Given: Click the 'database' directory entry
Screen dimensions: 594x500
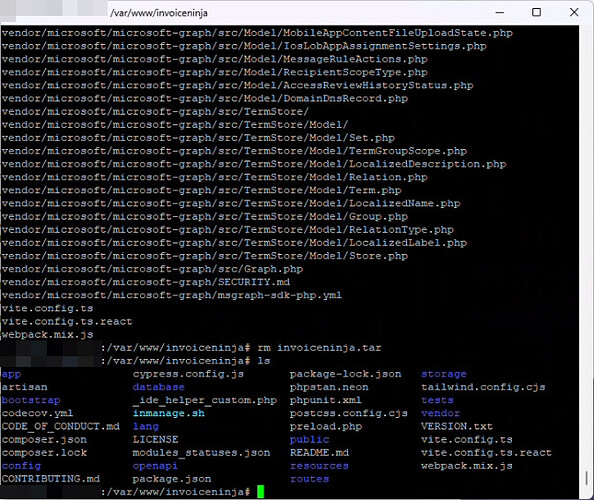Looking at the screenshot, I should coord(158,387).
